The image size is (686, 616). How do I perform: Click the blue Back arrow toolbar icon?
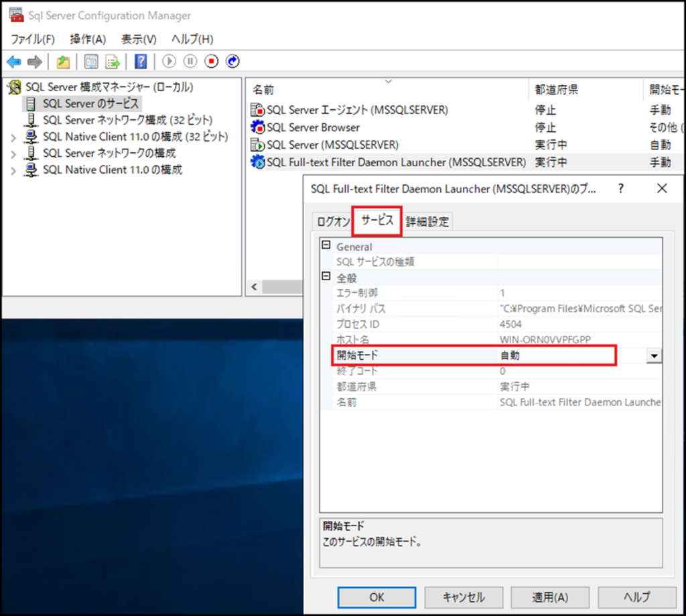click(x=14, y=62)
